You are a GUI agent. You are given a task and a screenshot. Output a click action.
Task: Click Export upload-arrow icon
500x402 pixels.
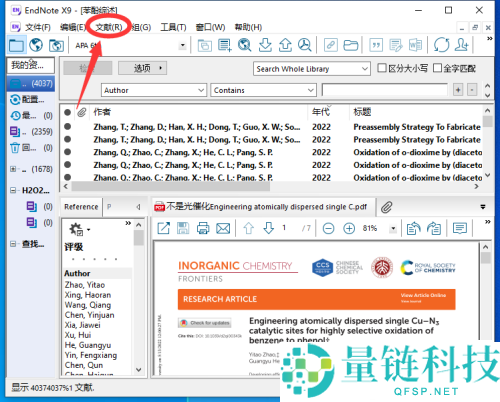[x=285, y=45]
